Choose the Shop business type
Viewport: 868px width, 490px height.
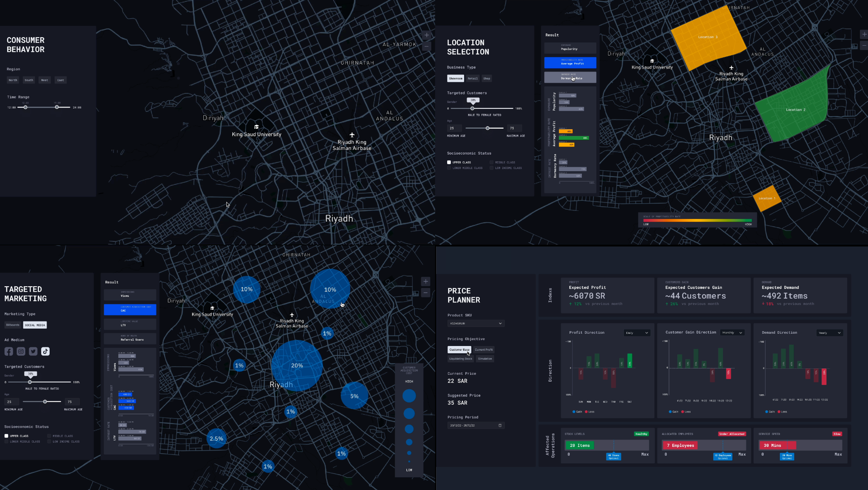[487, 78]
